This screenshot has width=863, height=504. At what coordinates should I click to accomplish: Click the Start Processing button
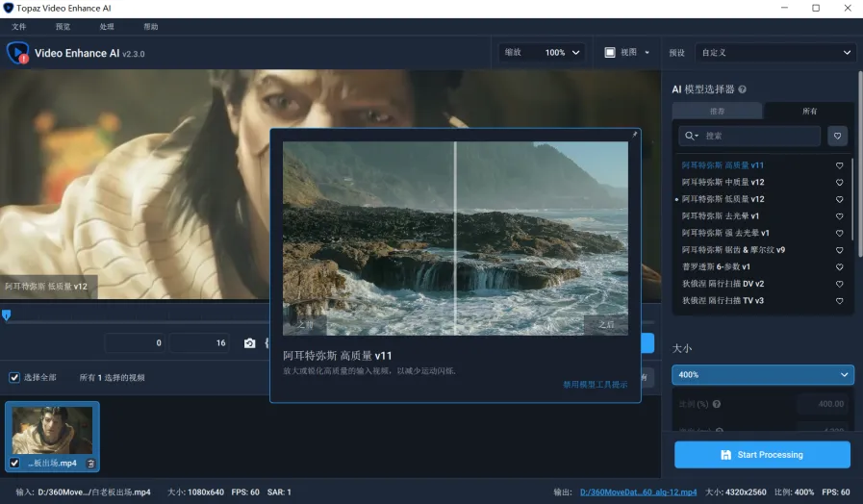[762, 455]
